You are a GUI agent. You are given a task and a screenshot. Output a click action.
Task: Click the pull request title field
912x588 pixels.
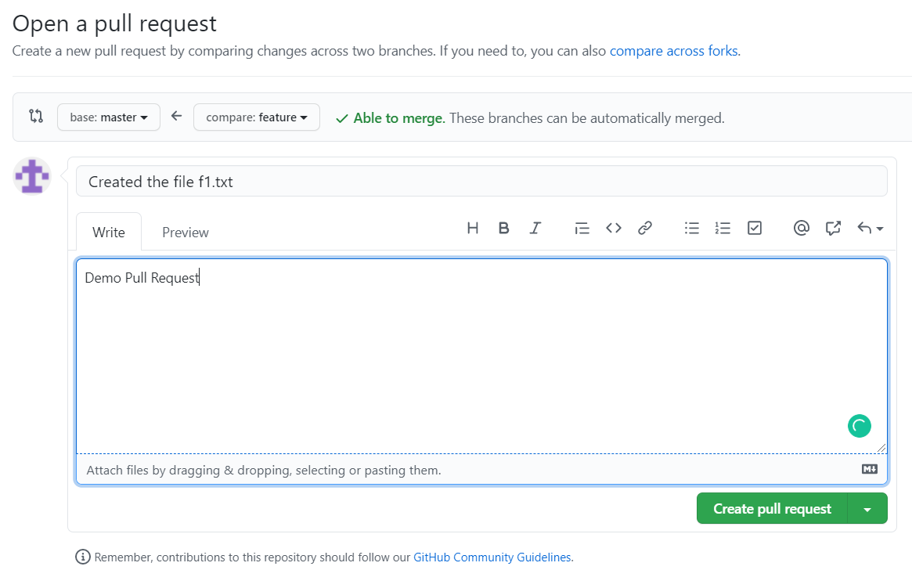481,181
